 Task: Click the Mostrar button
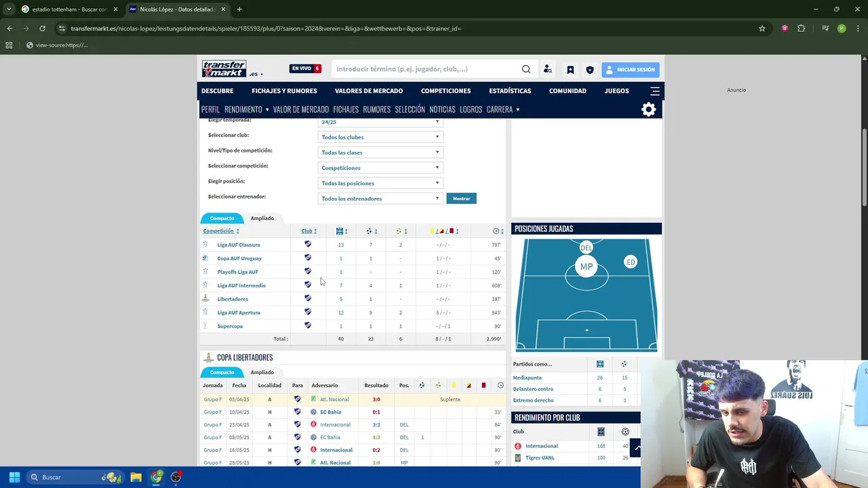click(461, 199)
